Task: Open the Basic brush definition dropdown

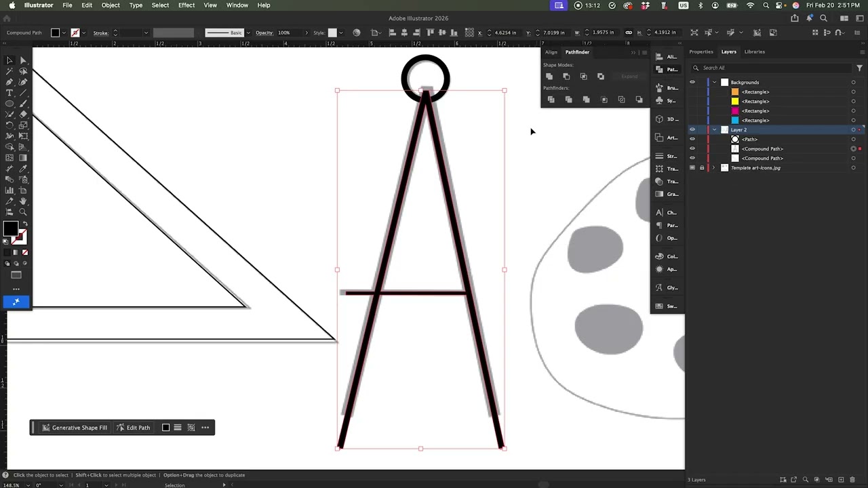Action: point(248,33)
